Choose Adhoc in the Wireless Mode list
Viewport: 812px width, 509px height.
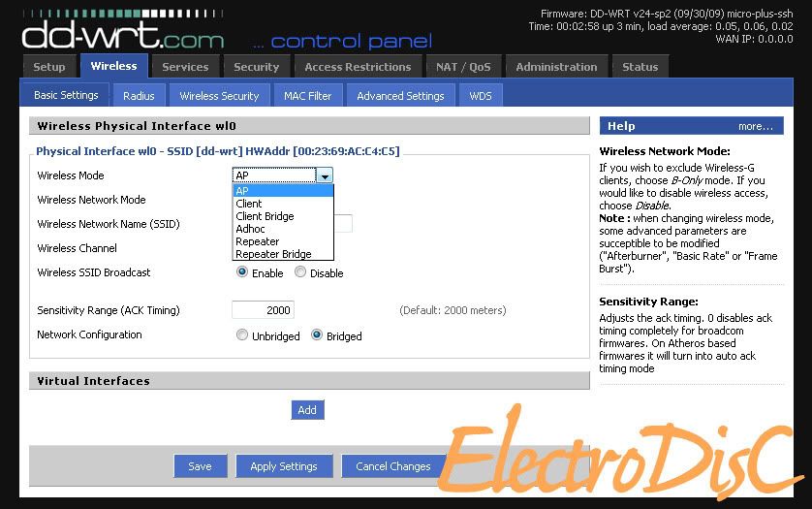click(283, 229)
